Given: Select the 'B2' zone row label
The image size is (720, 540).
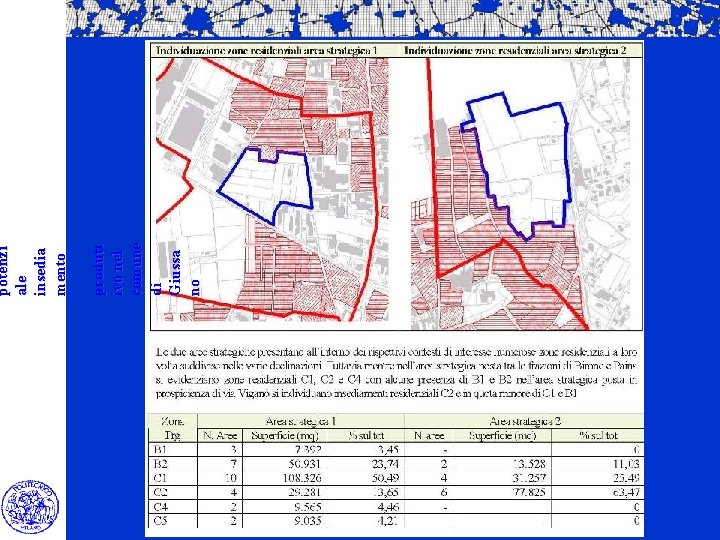Looking at the screenshot, I should pos(161,464).
